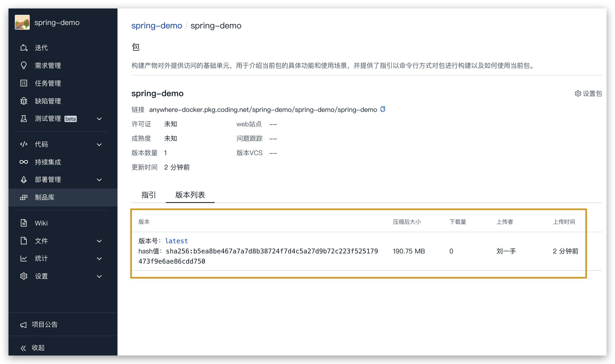This screenshot has height=364, width=615.
Task: Switch to the 指引 tab
Action: pos(148,195)
